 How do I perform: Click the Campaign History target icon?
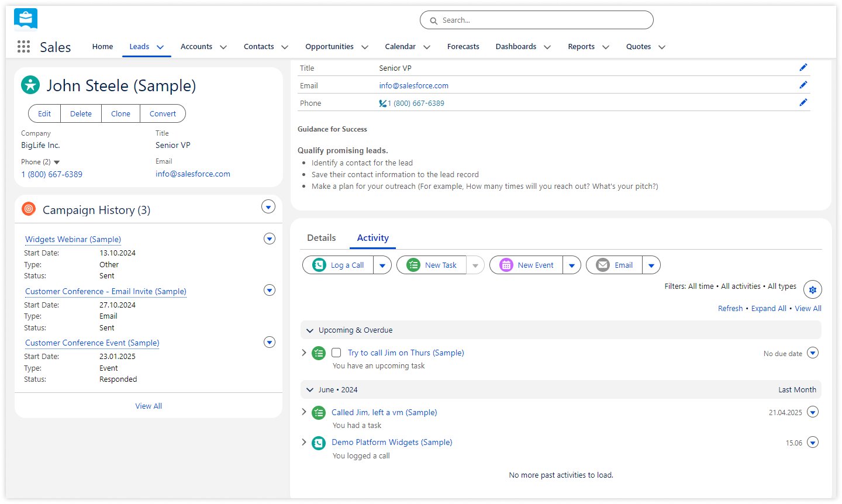coord(28,208)
